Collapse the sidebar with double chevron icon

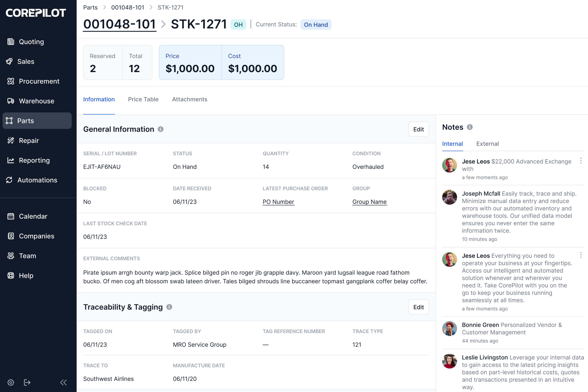(64, 382)
